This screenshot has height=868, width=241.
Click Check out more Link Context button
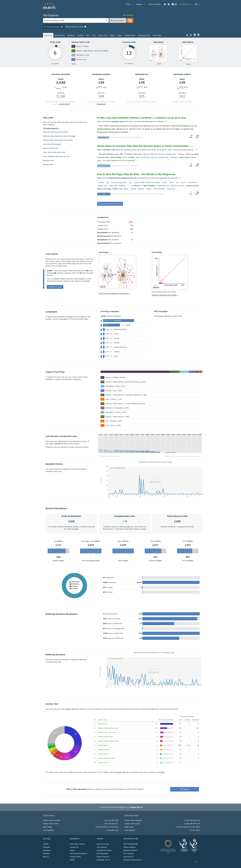[110, 204]
